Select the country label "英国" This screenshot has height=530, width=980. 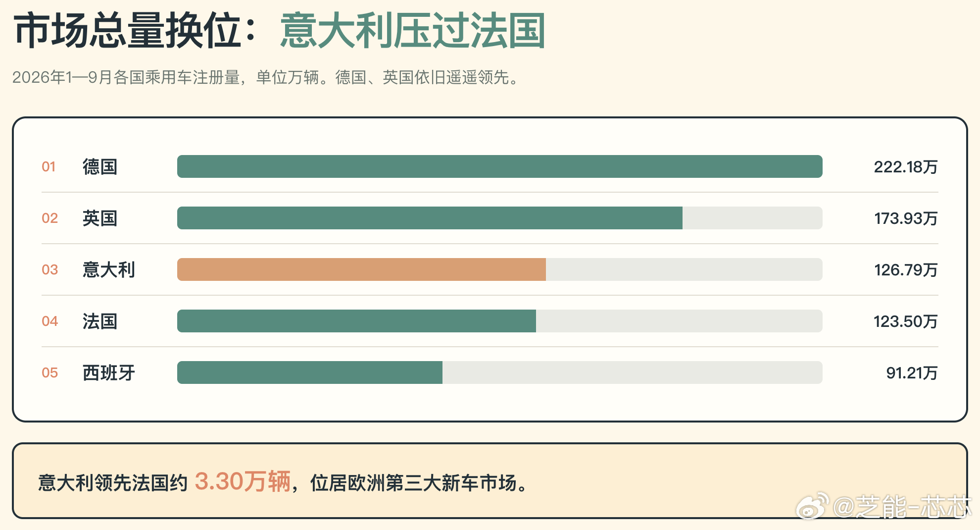point(100,218)
